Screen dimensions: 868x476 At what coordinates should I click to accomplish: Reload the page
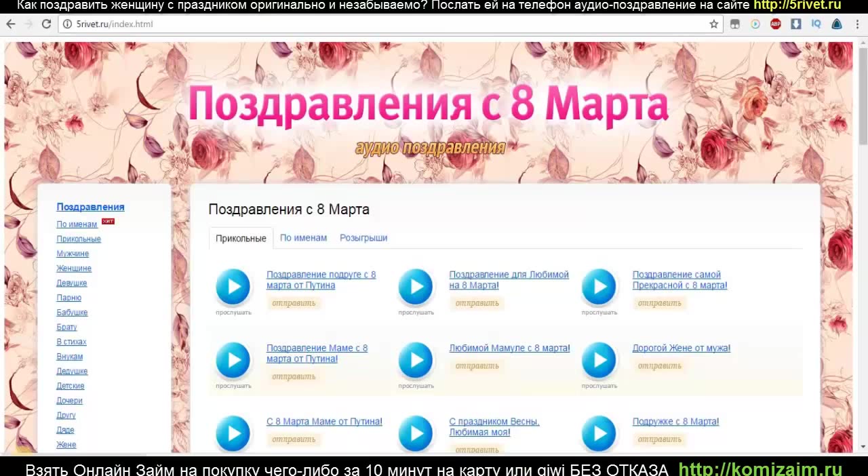[46, 24]
